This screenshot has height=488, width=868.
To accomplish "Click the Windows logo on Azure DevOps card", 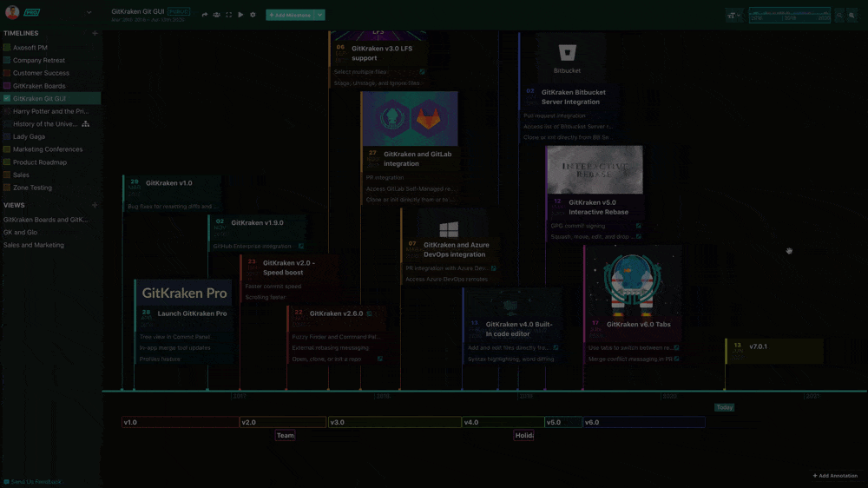I will [449, 229].
